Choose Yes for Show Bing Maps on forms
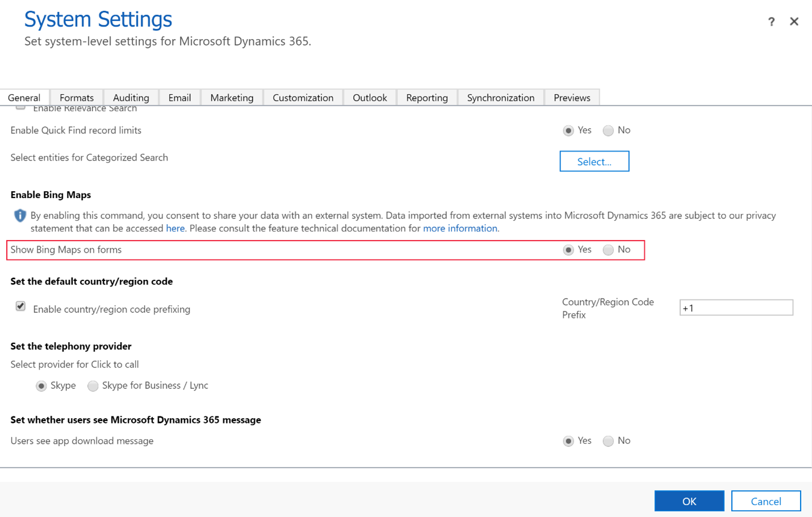Image resolution: width=812 pixels, height=517 pixels. click(568, 250)
